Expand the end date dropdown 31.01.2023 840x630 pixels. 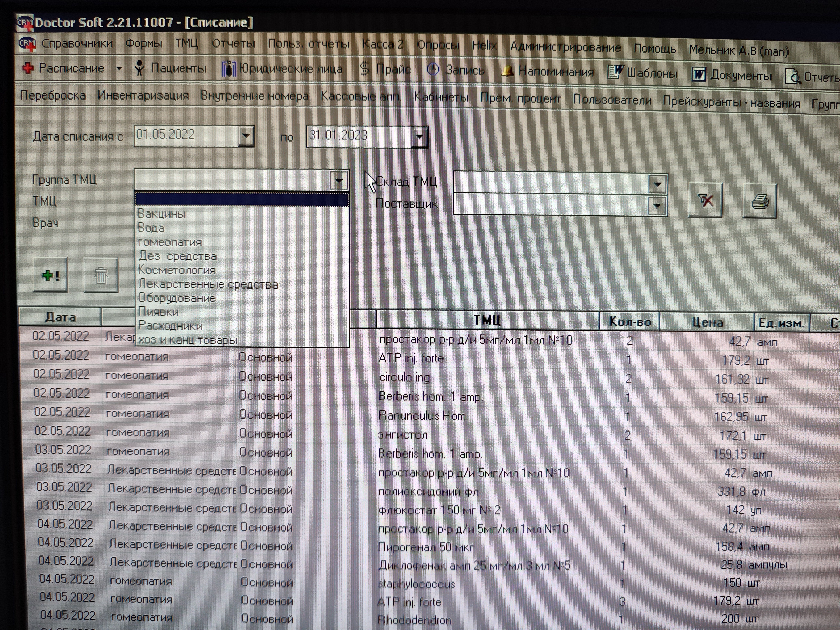coord(420,137)
